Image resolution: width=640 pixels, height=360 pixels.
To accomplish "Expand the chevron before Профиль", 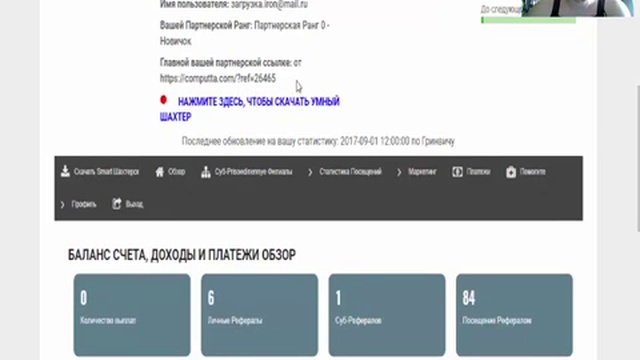I will [x=62, y=204].
